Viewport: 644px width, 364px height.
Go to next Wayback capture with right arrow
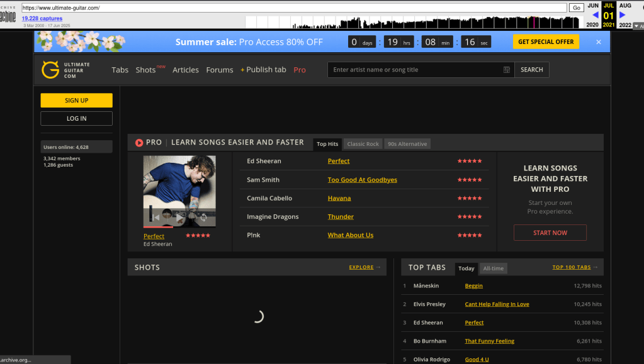coord(623,15)
